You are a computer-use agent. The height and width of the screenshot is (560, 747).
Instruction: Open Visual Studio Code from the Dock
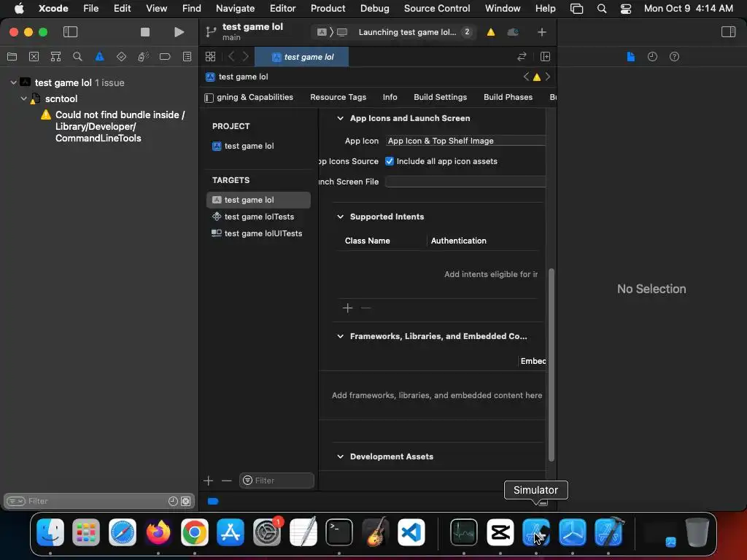point(411,532)
